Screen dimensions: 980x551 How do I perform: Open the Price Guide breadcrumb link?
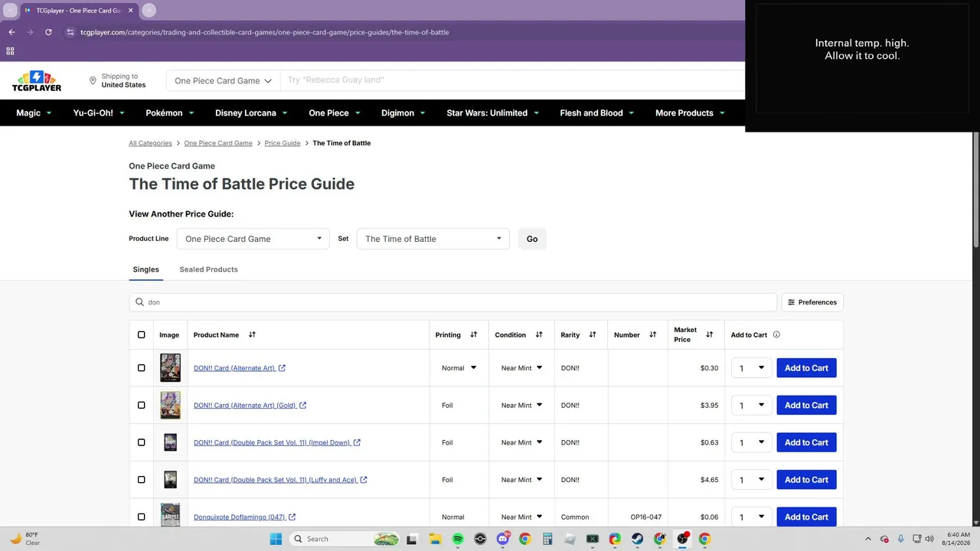[283, 143]
